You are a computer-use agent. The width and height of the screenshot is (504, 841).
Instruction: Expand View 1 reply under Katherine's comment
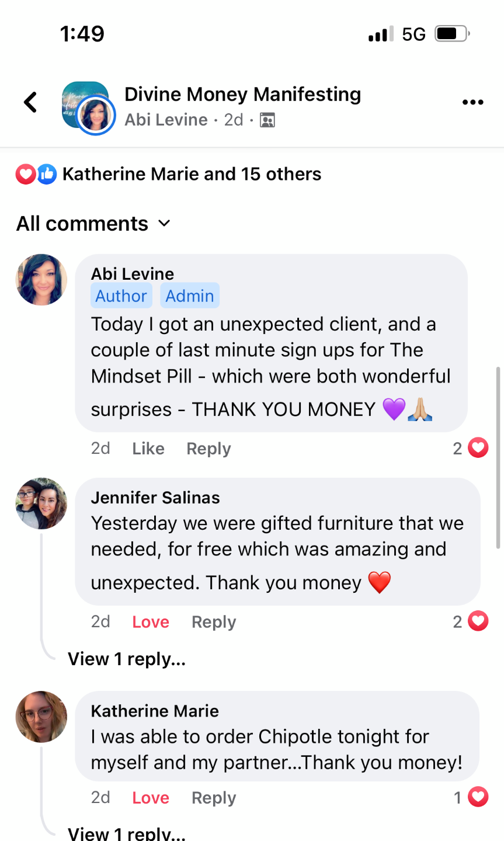click(x=127, y=833)
